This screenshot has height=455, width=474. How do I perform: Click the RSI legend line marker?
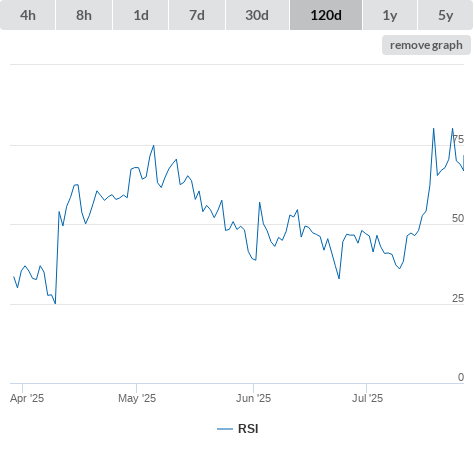[225, 429]
